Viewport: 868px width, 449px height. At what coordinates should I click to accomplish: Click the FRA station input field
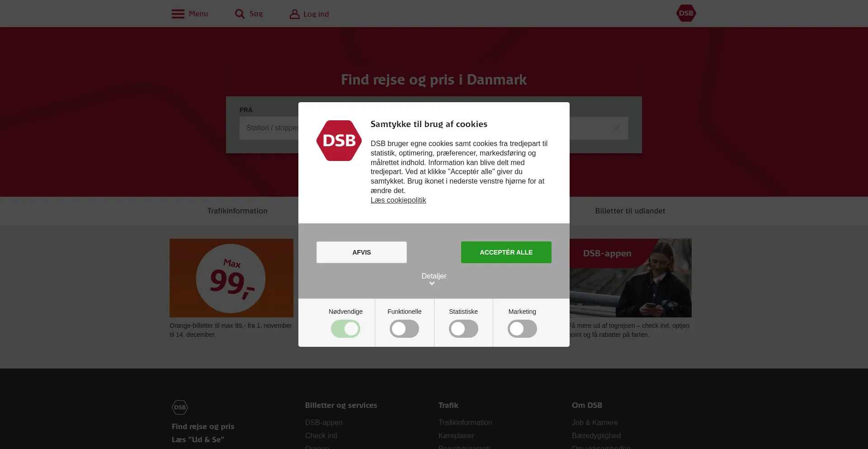pos(269,128)
